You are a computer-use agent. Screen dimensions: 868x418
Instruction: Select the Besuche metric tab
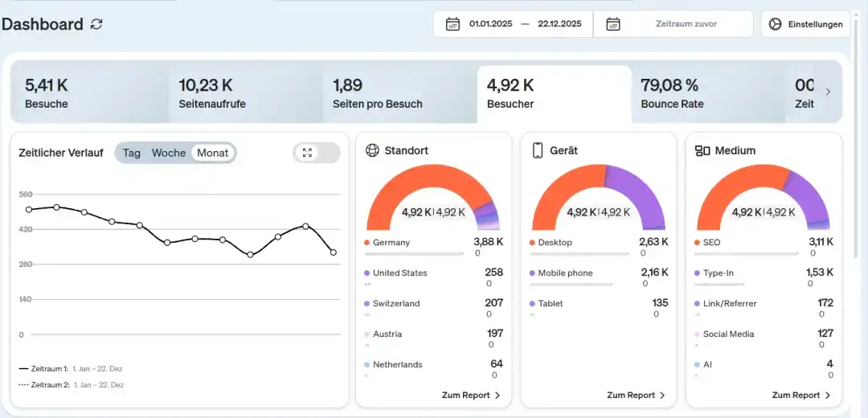pos(88,94)
